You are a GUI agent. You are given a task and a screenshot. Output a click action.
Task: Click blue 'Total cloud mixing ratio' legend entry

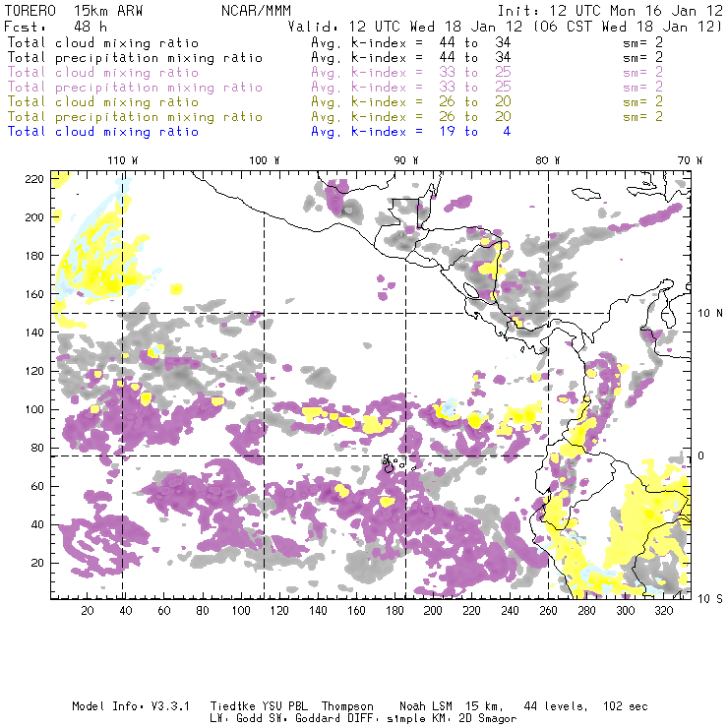point(103,132)
